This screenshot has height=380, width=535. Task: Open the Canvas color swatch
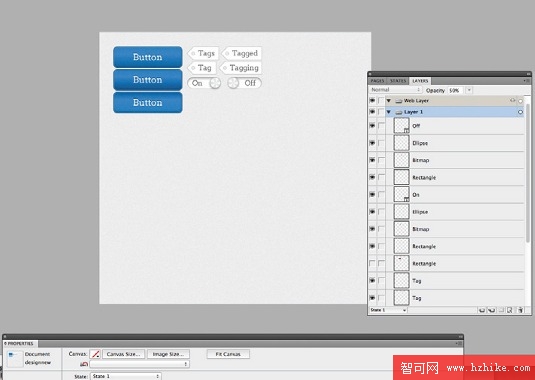[95, 354]
